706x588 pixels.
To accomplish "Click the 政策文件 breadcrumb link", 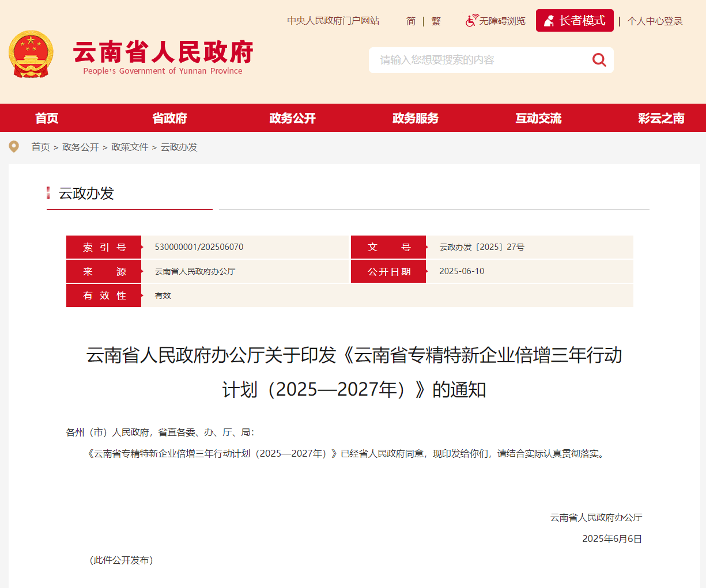I will click(x=130, y=147).
